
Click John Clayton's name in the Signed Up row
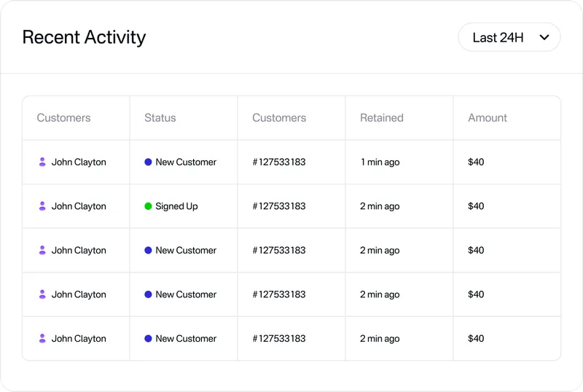tap(79, 206)
